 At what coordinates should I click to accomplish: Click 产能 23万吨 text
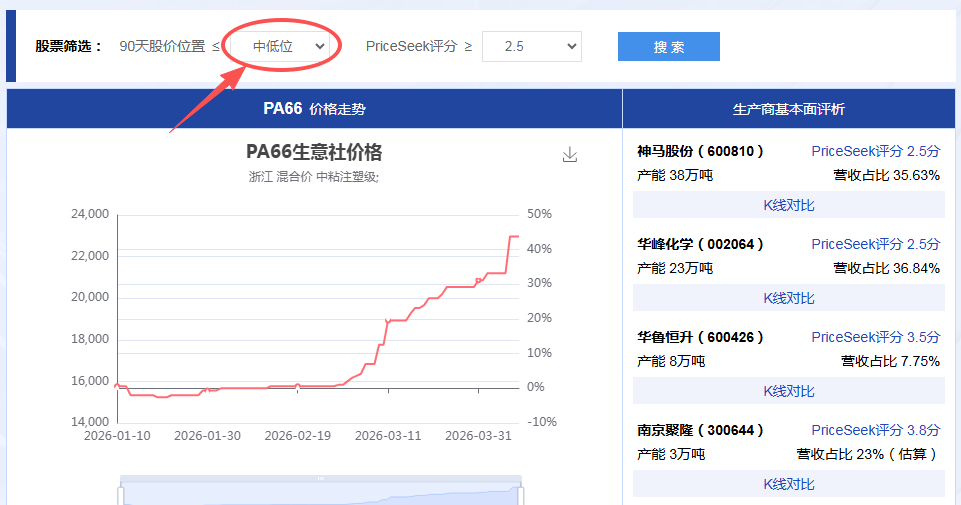pyautogui.click(x=675, y=268)
